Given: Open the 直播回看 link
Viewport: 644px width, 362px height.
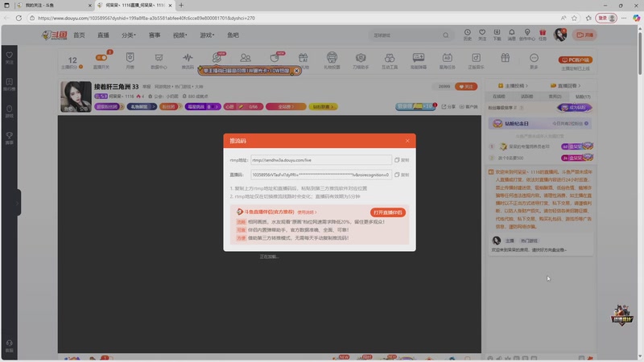Looking at the screenshot, I should pyautogui.click(x=566, y=86).
